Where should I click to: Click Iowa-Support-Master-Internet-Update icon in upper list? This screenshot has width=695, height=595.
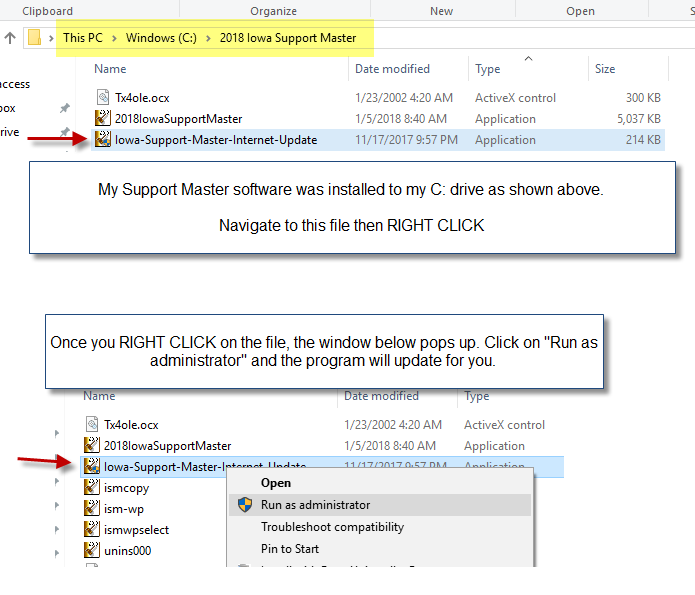[x=103, y=140]
